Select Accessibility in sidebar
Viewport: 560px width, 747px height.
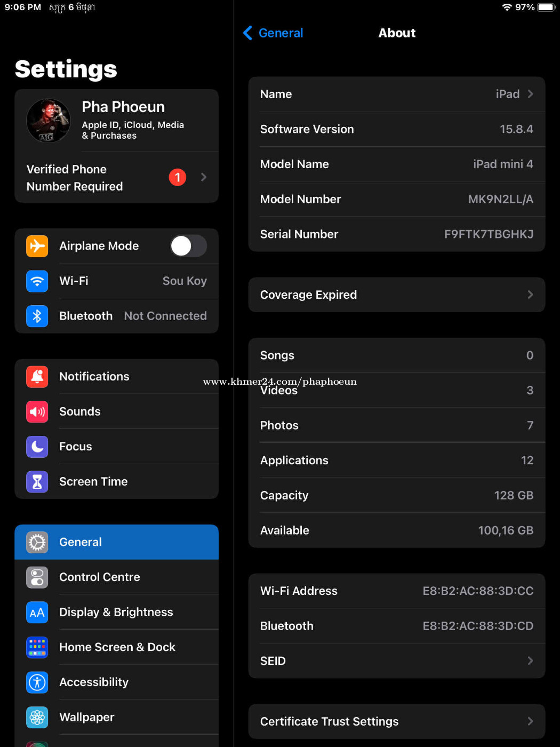(117, 682)
